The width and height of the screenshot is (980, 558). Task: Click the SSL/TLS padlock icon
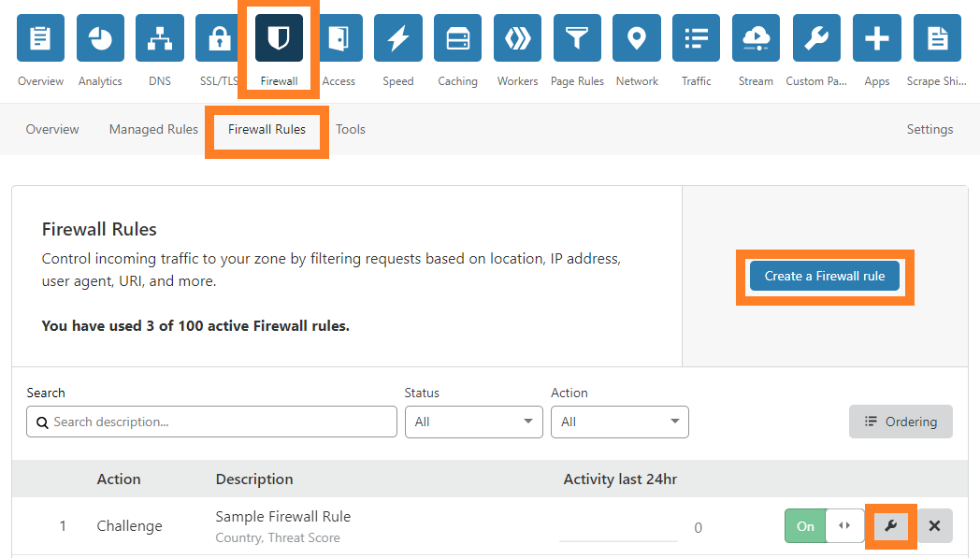coord(219,37)
